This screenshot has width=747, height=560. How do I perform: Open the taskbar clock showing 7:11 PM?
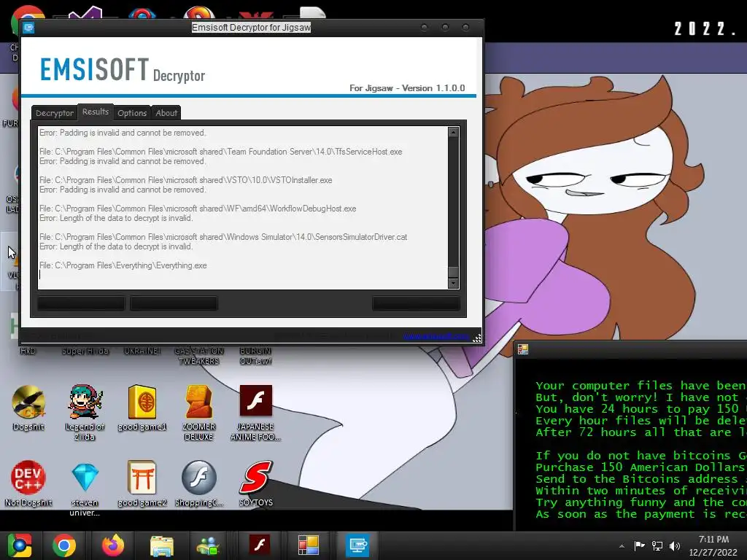tap(713, 545)
